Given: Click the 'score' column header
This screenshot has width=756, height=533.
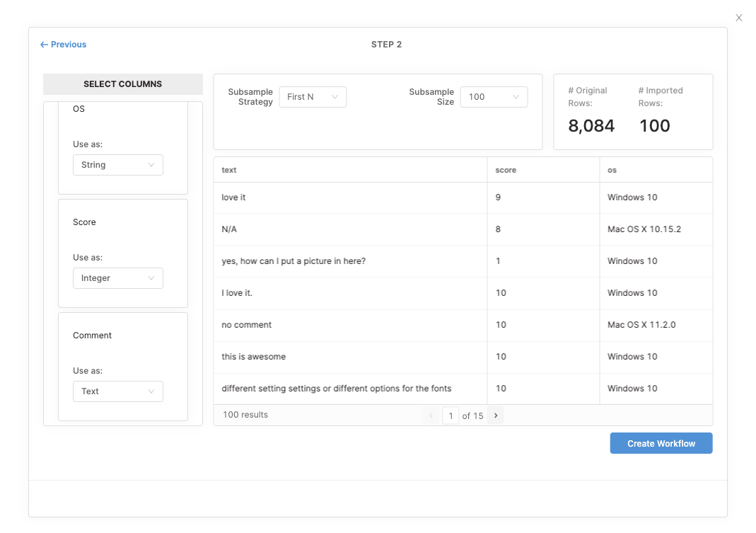Looking at the screenshot, I should pos(506,170).
